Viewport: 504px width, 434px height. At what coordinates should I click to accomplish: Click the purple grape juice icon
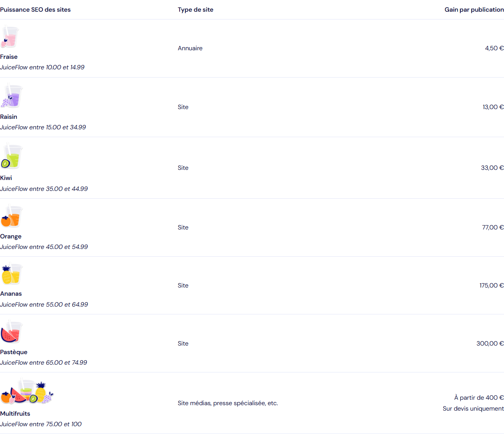coord(12,95)
